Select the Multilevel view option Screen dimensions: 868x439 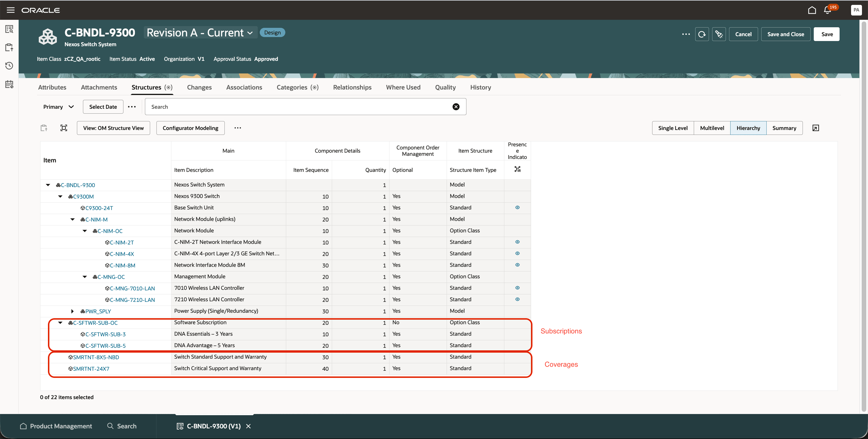712,128
